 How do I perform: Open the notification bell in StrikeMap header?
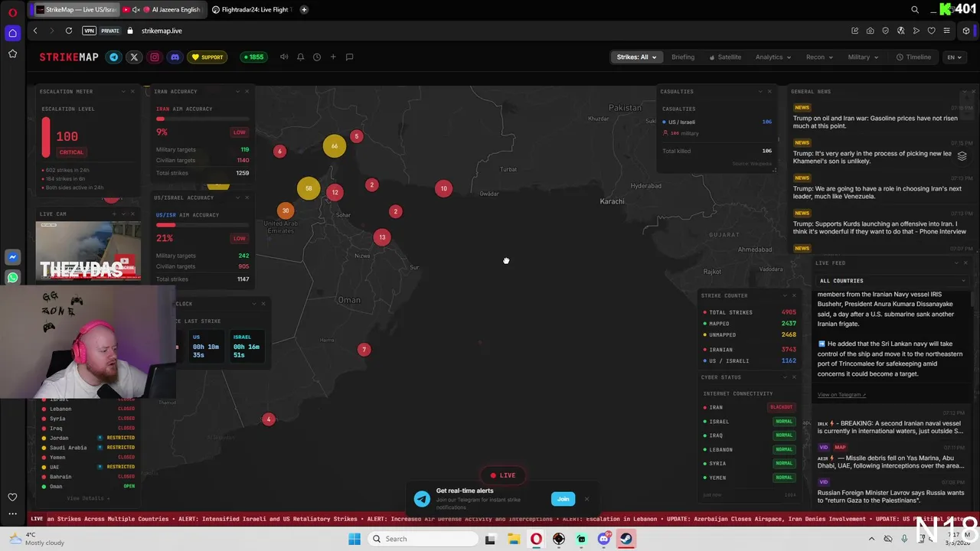300,57
